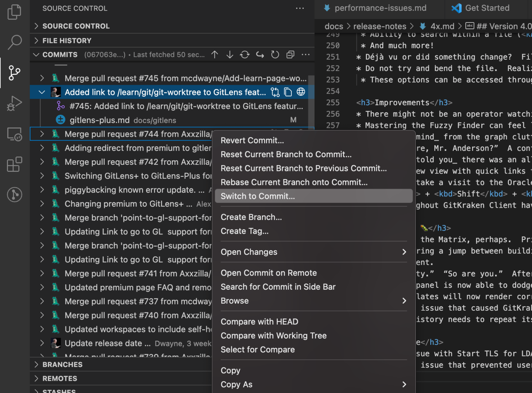
Task: Select the Run and Debug icon
Action: point(14,103)
